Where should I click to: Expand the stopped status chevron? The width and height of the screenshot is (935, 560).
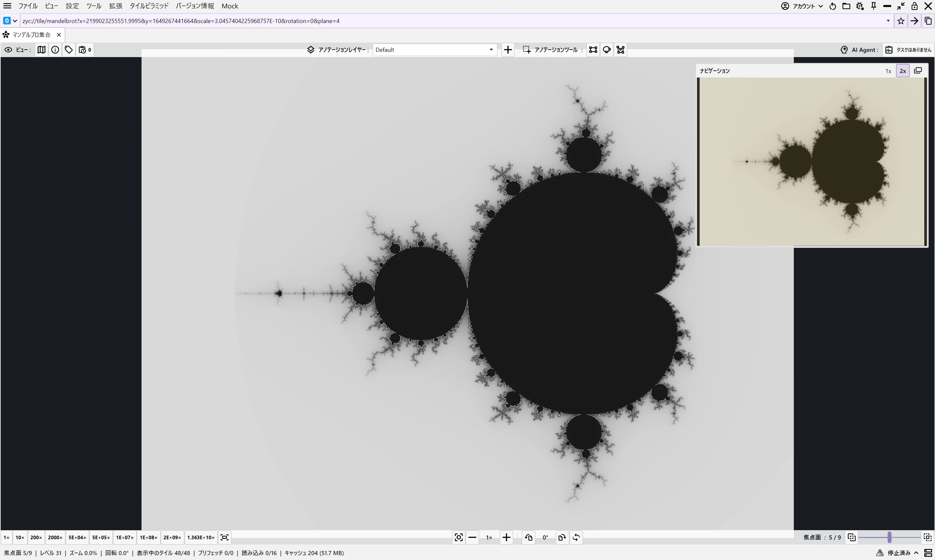point(916,553)
